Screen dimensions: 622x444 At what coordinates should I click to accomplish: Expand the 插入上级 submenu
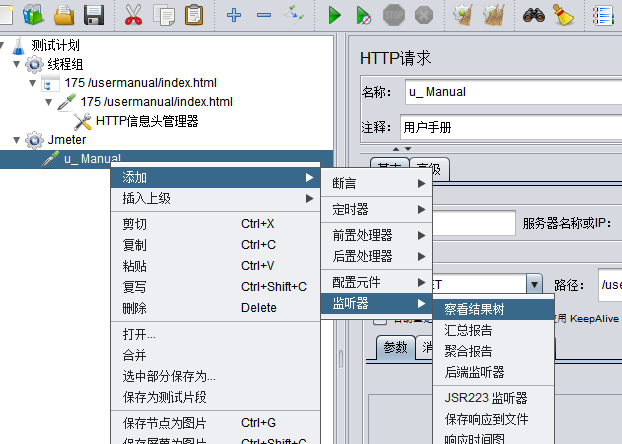coord(215,198)
